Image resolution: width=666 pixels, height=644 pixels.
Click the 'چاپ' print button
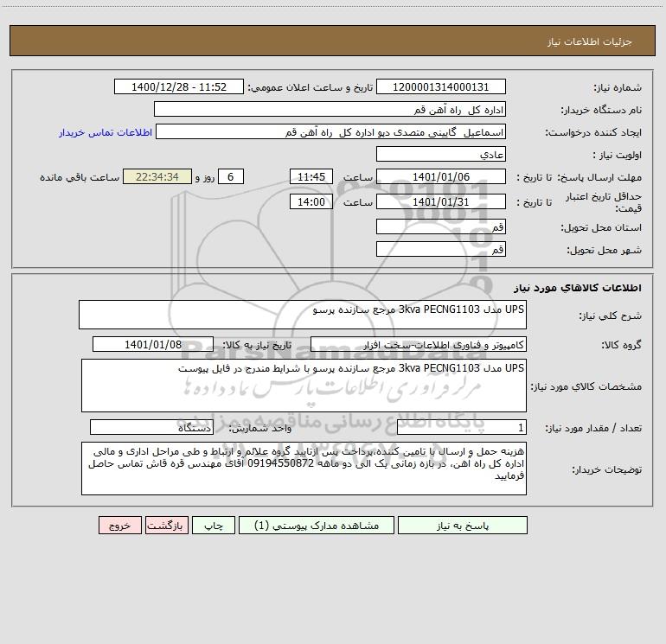coord(214,525)
